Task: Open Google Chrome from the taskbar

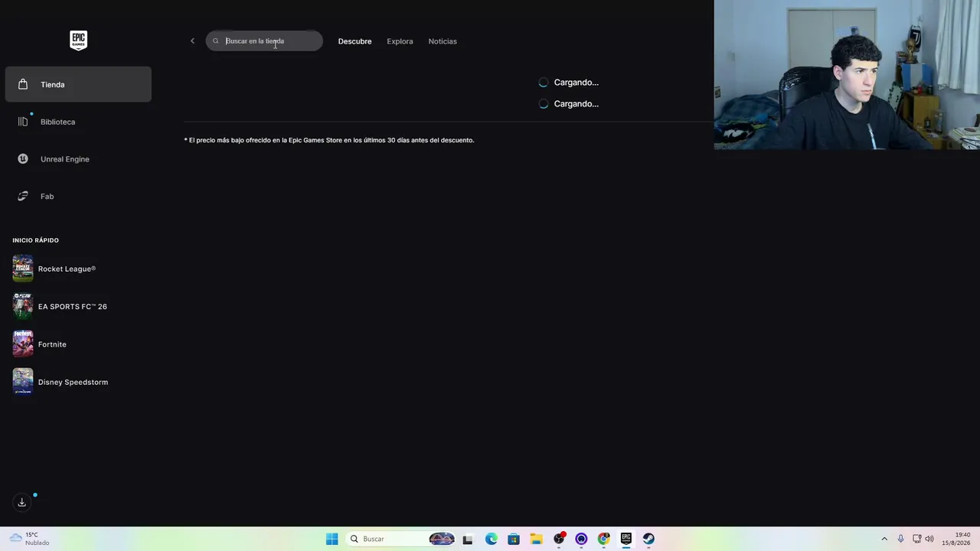Action: pos(604,539)
